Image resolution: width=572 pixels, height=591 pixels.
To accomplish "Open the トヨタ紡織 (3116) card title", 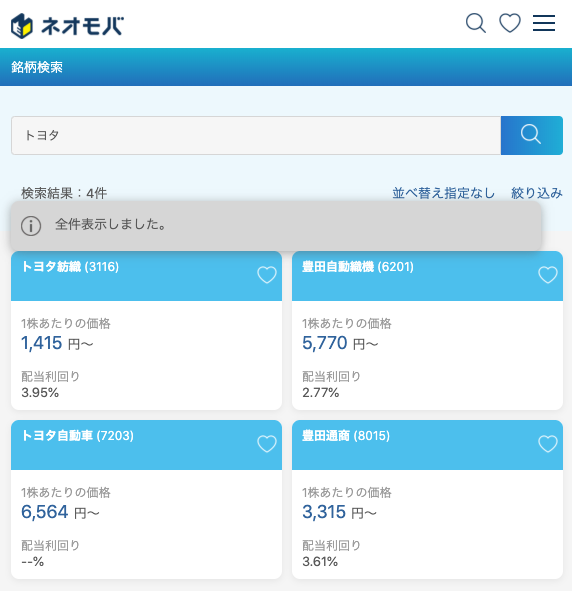I will [x=70, y=267].
